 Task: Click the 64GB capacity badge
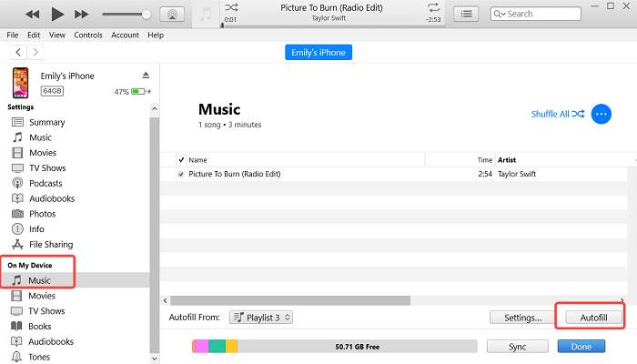click(53, 91)
